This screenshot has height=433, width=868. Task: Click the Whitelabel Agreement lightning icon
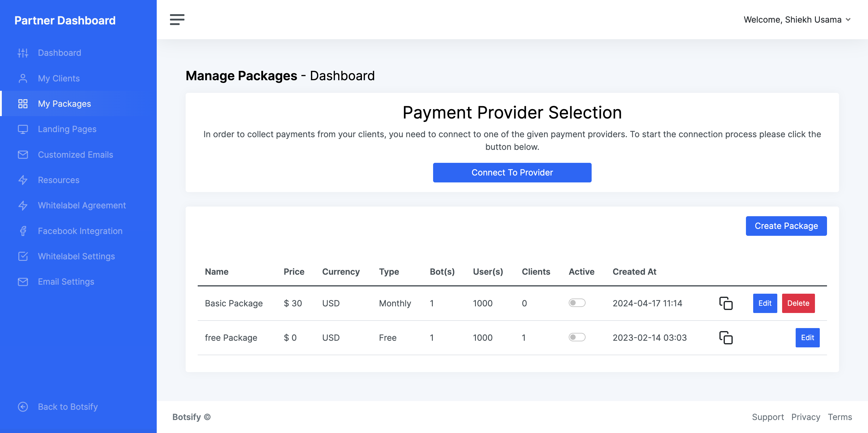[23, 205]
